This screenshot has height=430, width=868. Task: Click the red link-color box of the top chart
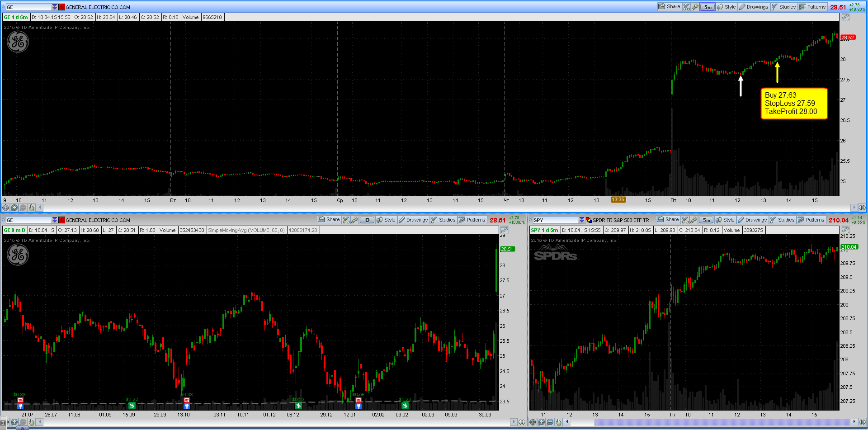(x=62, y=7)
